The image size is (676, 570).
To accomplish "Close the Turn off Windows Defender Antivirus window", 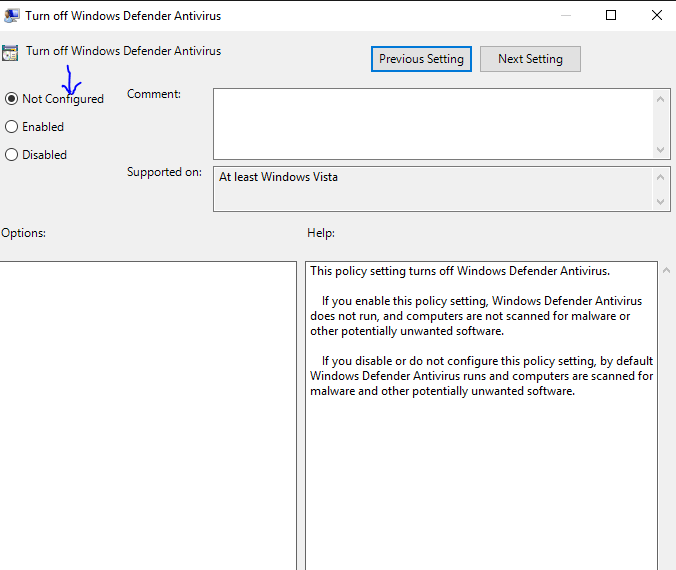I will pyautogui.click(x=657, y=15).
